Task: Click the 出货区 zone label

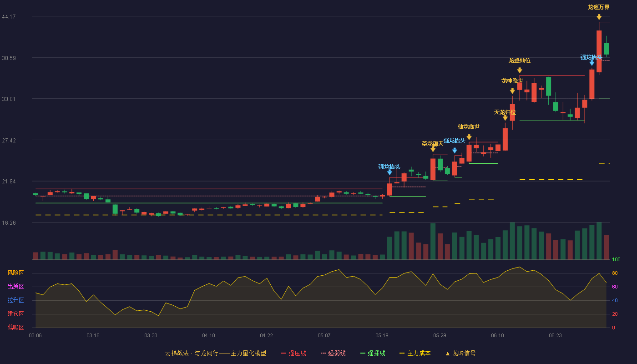Action: coord(15,287)
